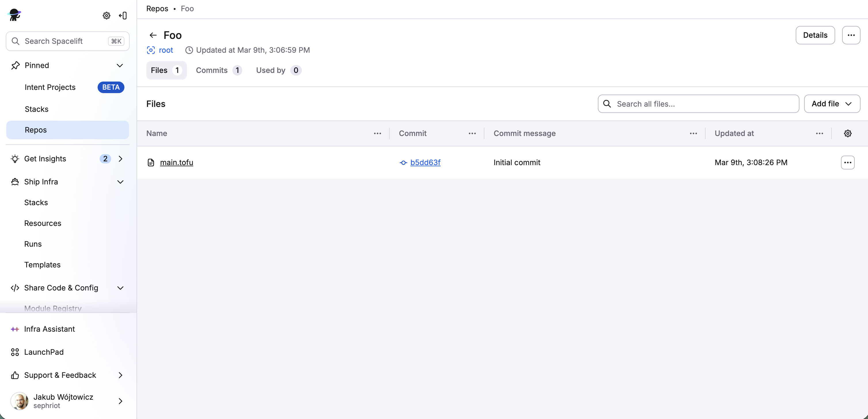This screenshot has height=419, width=868.
Task: Click the Infra Assistant sparkles icon
Action: pyautogui.click(x=15, y=329)
